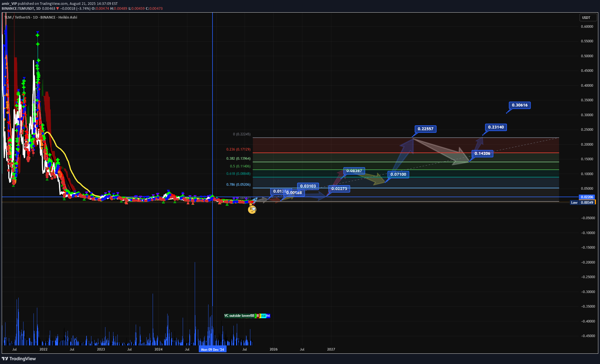
Task: Click the 2022 label on time axis
Action: (44, 349)
